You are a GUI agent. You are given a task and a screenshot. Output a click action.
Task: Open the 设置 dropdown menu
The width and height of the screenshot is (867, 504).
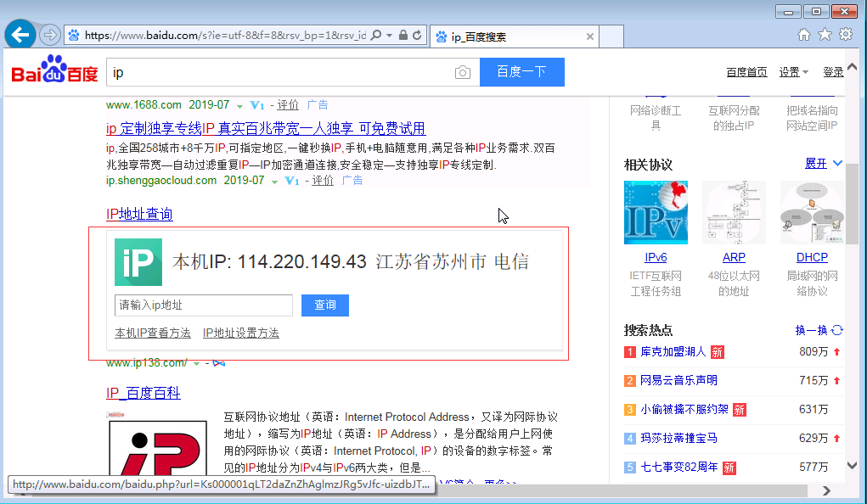pos(793,72)
